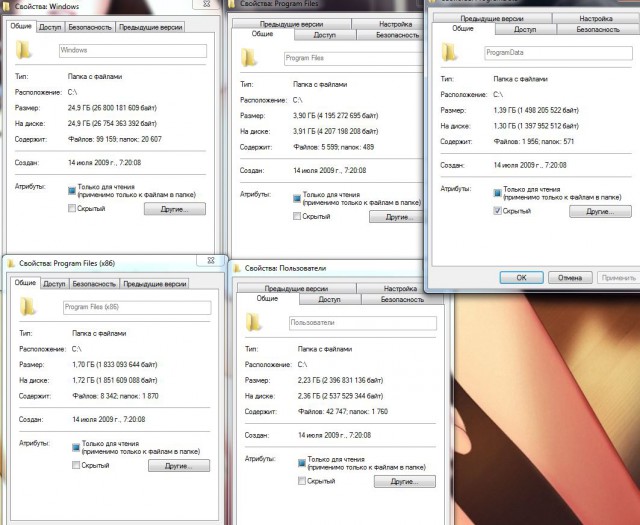Click 'Файлов: 99 159; папок: 20 607' text
This screenshot has height=525, width=640.
pyautogui.click(x=115, y=139)
